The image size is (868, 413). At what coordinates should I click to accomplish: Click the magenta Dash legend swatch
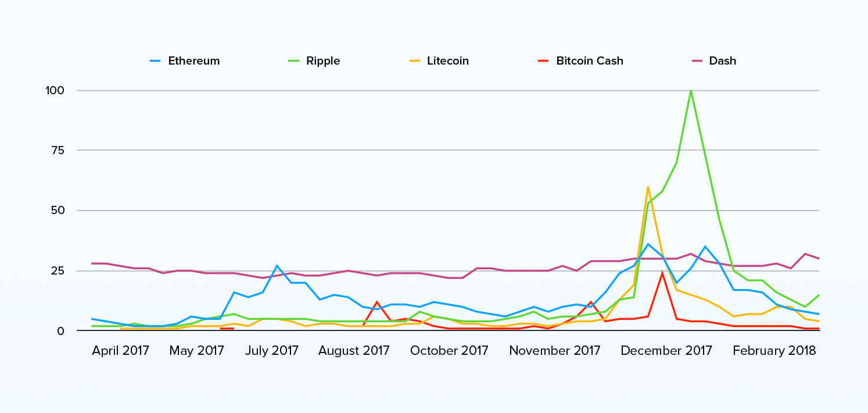(x=696, y=60)
